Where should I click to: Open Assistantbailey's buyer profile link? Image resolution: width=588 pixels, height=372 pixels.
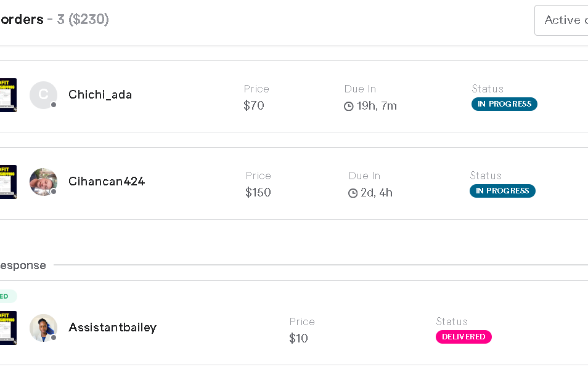(112, 328)
